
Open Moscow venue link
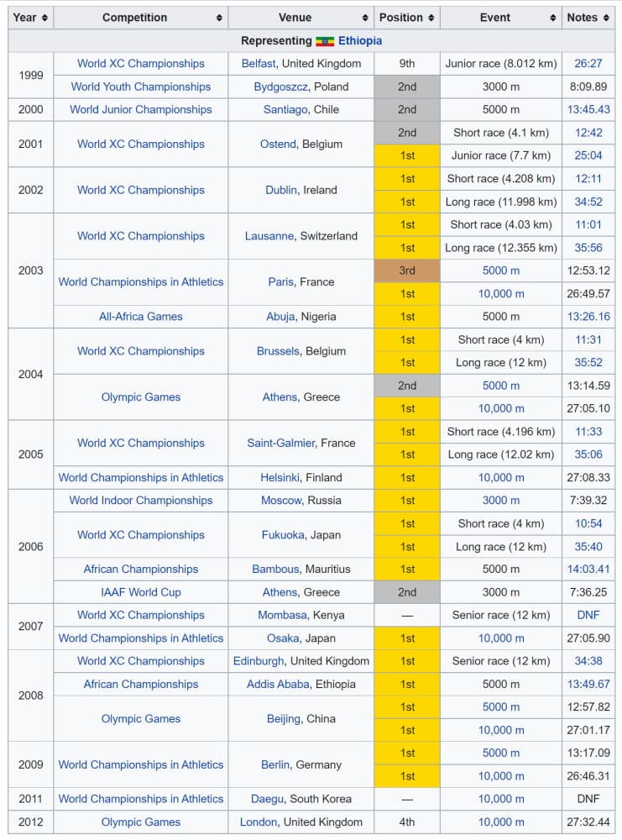pos(281,501)
